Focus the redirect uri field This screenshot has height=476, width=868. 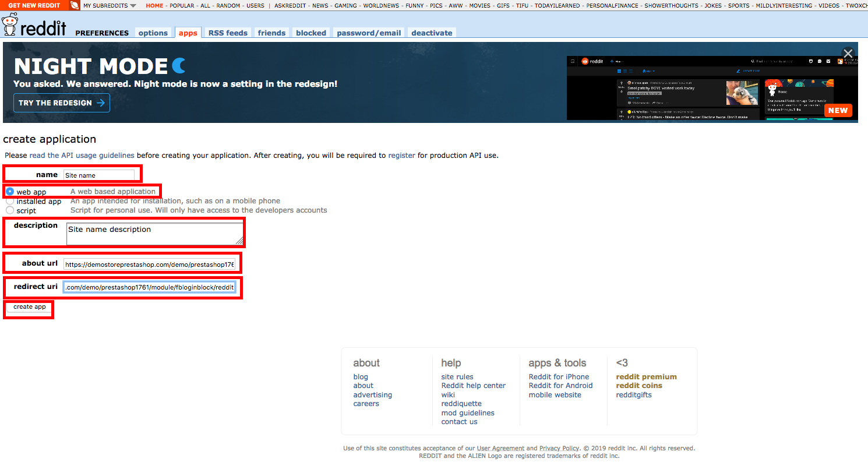(x=149, y=287)
